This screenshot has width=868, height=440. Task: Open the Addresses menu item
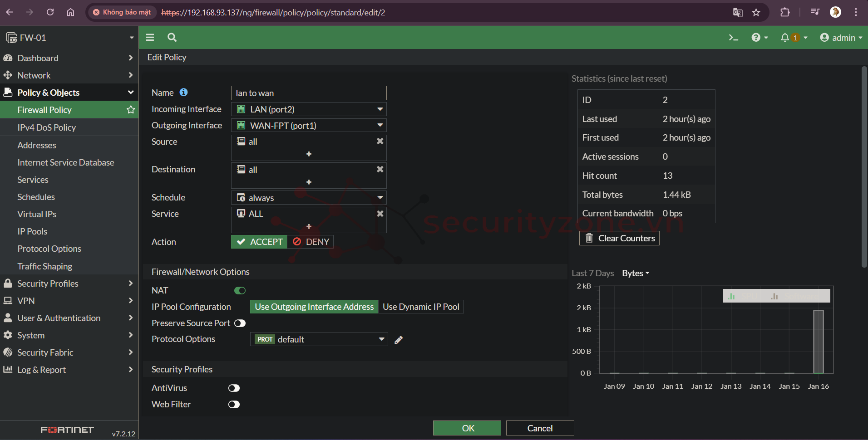coord(37,145)
